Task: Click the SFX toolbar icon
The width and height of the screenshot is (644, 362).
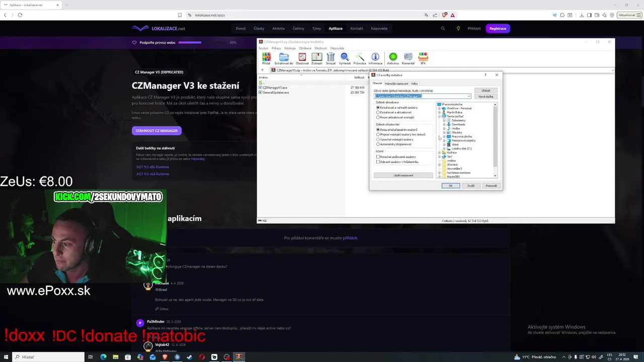Action: coord(423,58)
